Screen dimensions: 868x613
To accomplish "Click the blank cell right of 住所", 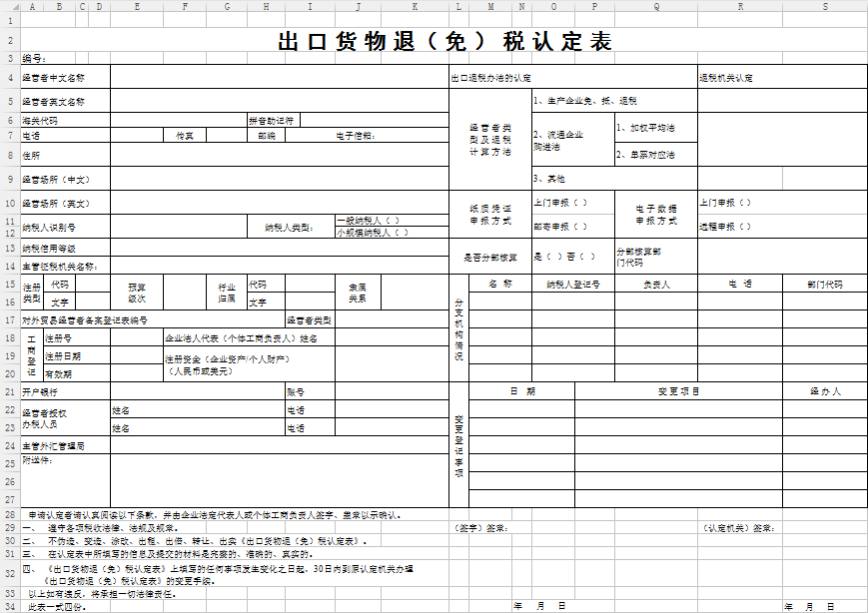I will coord(279,156).
